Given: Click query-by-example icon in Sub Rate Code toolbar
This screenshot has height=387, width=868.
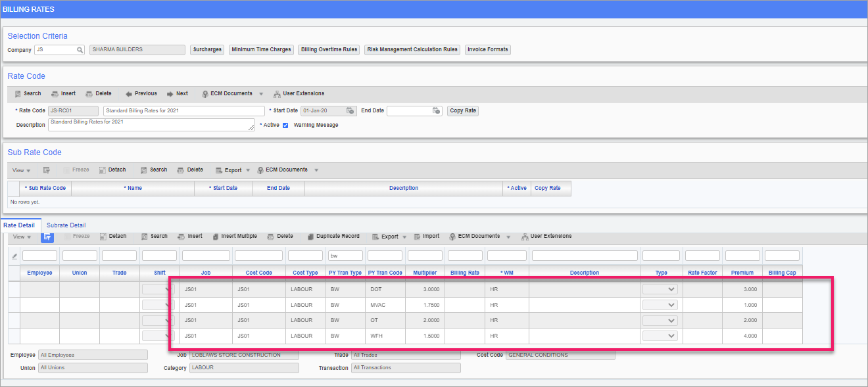Looking at the screenshot, I should [47, 170].
